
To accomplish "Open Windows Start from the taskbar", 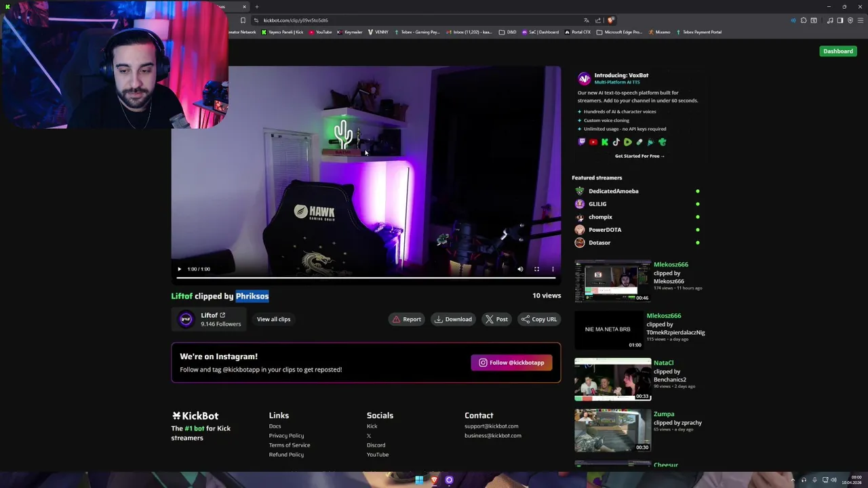I will click(419, 480).
